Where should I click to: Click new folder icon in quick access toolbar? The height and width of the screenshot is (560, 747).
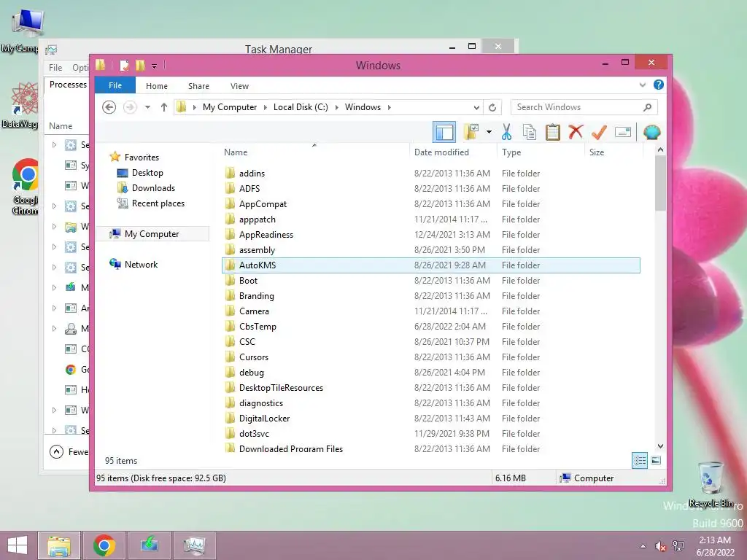140,65
